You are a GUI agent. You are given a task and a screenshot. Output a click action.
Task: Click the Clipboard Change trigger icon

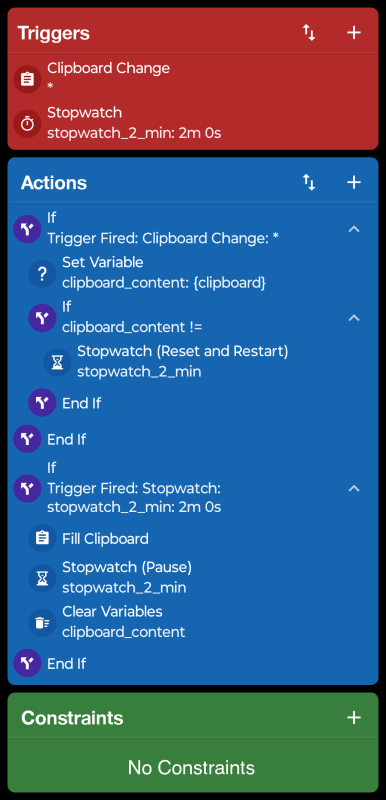point(27,79)
